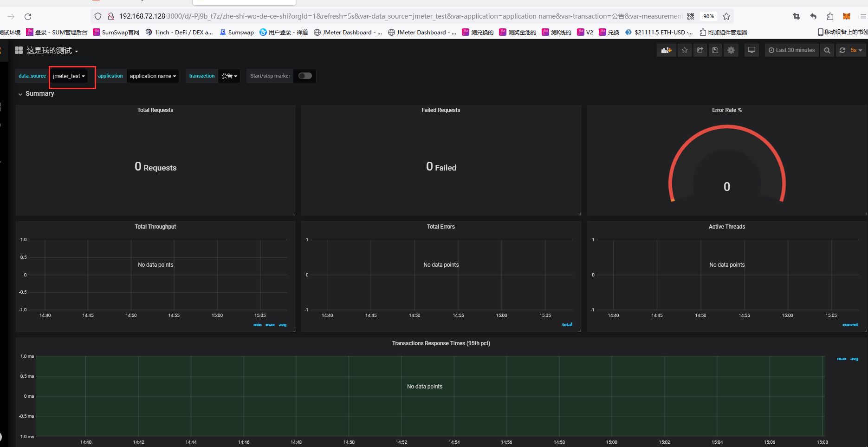This screenshot has height=447, width=868.
Task: Open the 测兑换的 bookmark
Action: tap(478, 32)
